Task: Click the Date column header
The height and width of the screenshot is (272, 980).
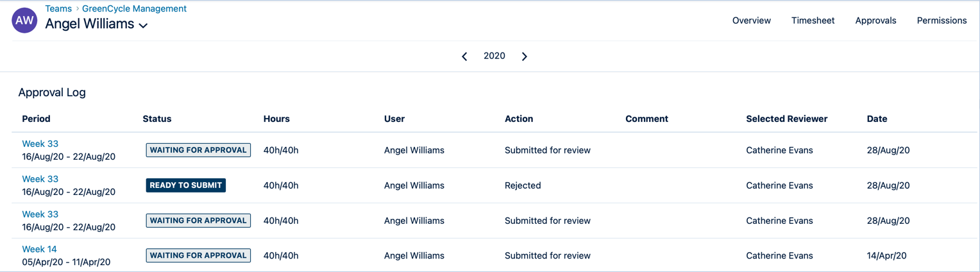Action: (x=877, y=119)
